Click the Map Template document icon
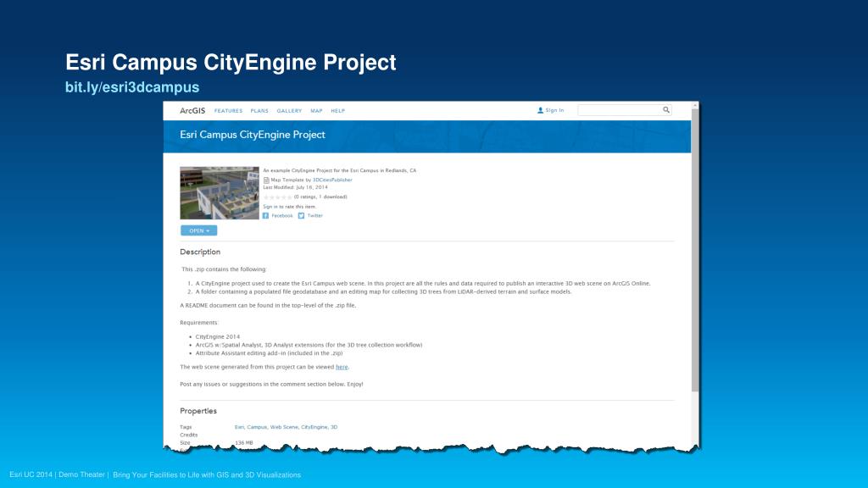The width and height of the screenshot is (868, 488). 266,180
